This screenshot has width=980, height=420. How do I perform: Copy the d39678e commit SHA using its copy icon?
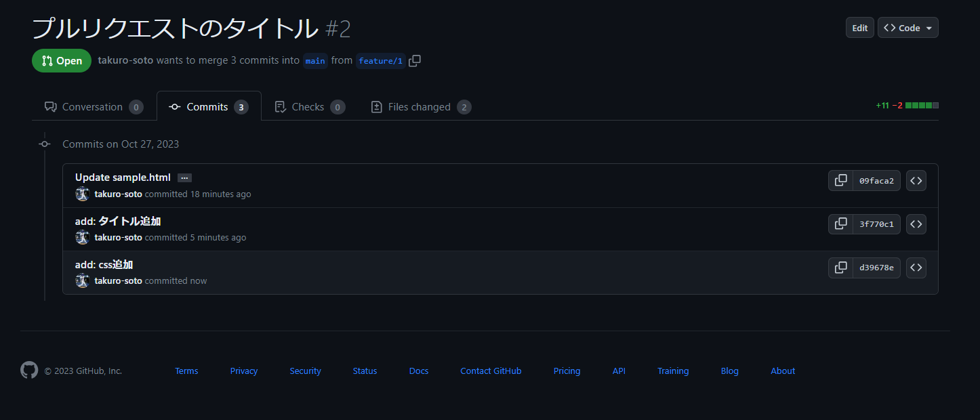pos(840,267)
